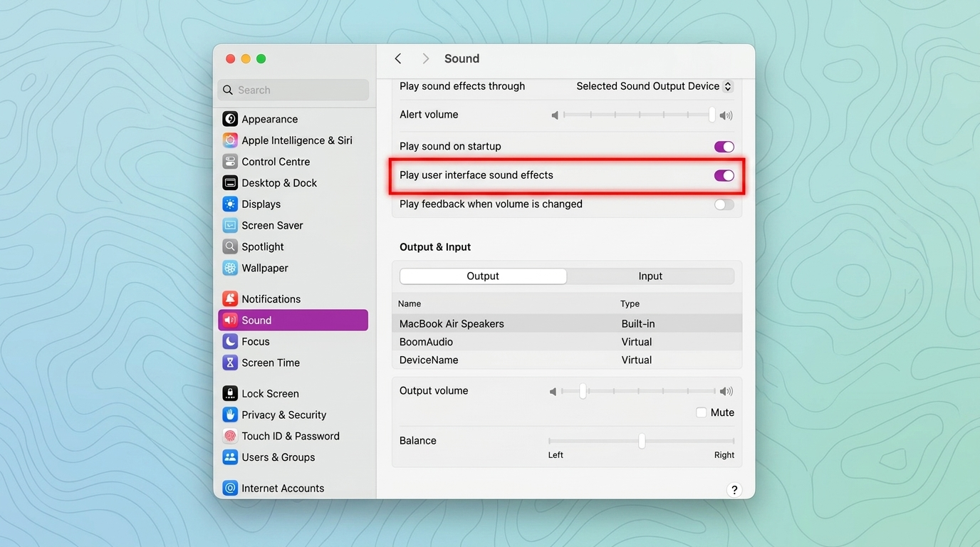Minimize the window with yellow button
The height and width of the screenshot is (547, 980).
[x=246, y=59]
